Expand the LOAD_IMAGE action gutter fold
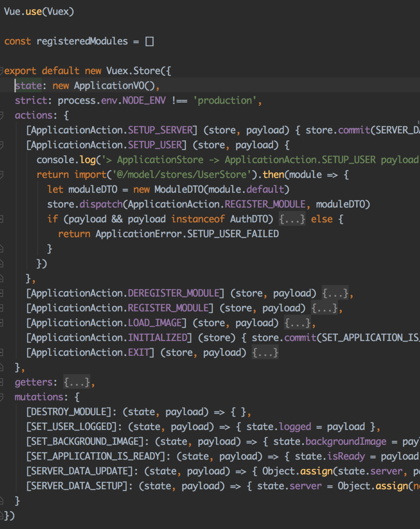Image resolution: width=420 pixels, height=529 pixels. [1, 323]
